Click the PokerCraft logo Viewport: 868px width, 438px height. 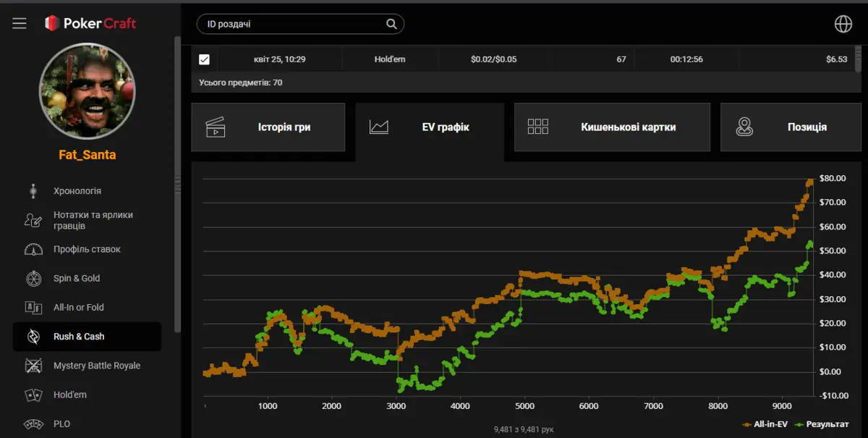(90, 23)
